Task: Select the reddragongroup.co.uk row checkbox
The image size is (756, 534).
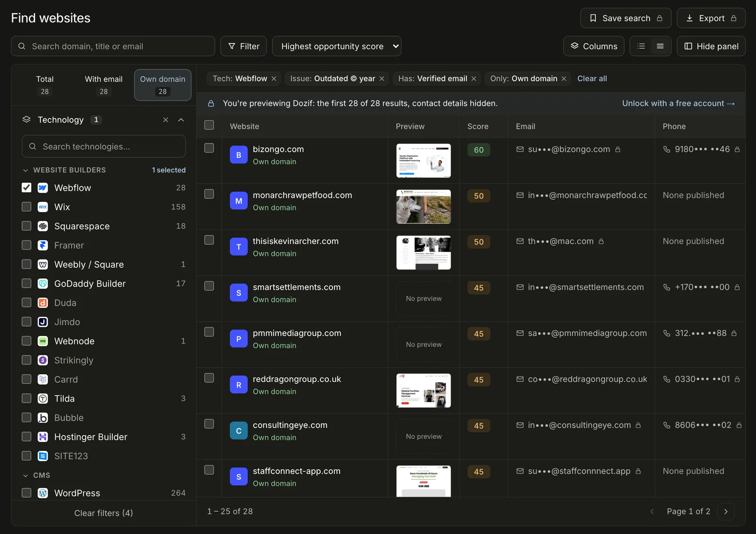Action: [x=209, y=378]
